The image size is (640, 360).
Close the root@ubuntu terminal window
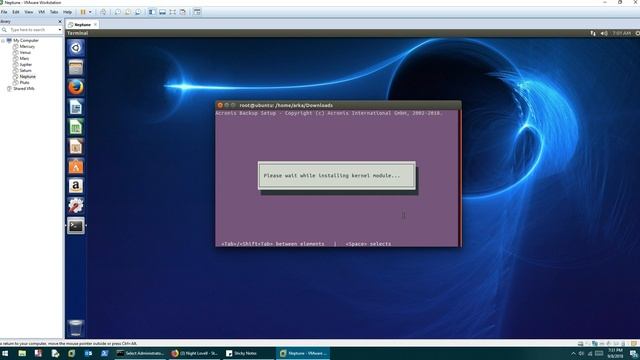(x=220, y=105)
